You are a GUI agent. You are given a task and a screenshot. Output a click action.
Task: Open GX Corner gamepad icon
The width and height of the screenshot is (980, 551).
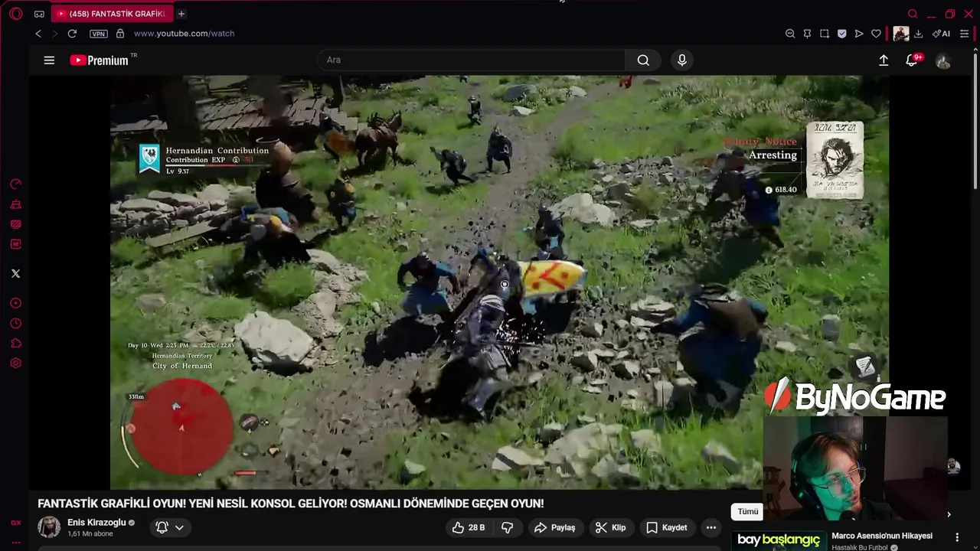point(39,14)
